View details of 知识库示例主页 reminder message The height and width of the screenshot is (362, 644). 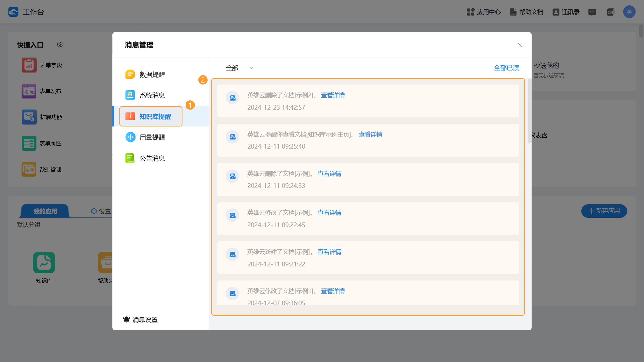(370, 135)
